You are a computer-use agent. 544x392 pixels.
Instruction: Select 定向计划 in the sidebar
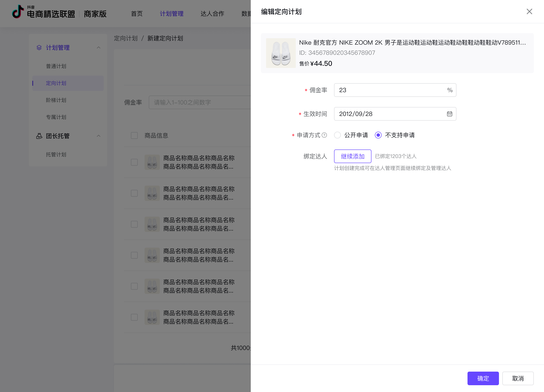[68, 83]
